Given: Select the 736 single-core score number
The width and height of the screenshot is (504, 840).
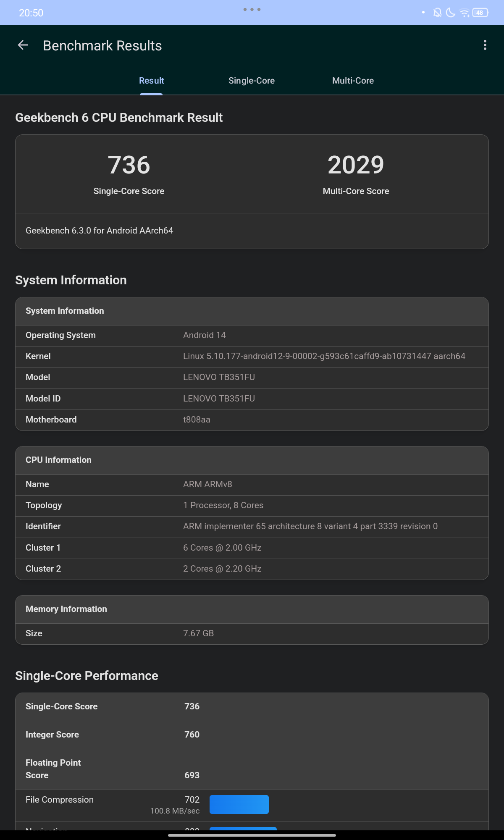Looking at the screenshot, I should coord(129,165).
